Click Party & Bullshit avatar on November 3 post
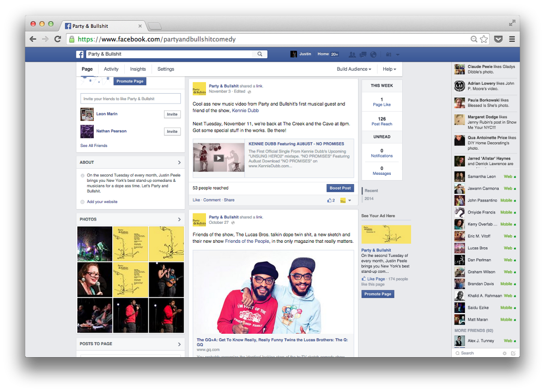Screen dimensions: 545x392 pos(199,89)
